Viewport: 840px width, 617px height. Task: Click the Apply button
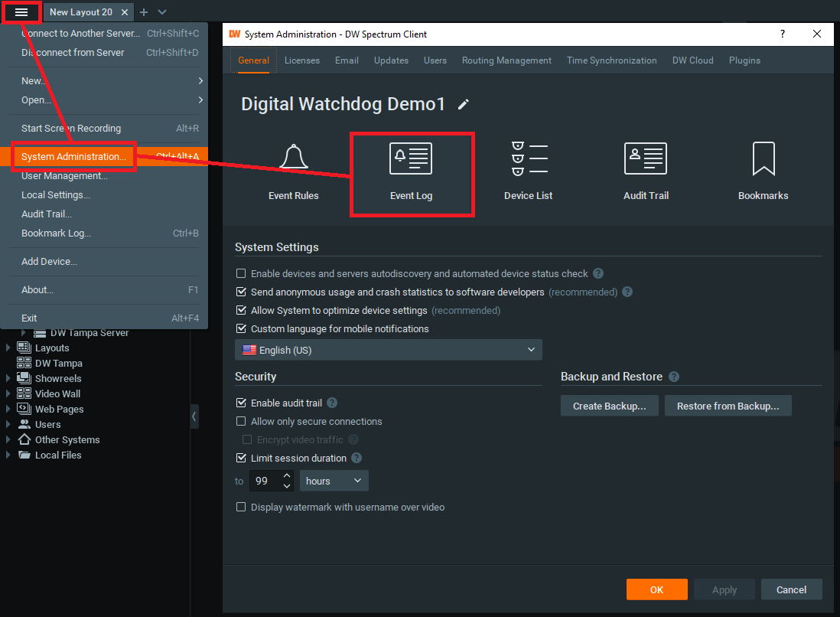coord(724,589)
